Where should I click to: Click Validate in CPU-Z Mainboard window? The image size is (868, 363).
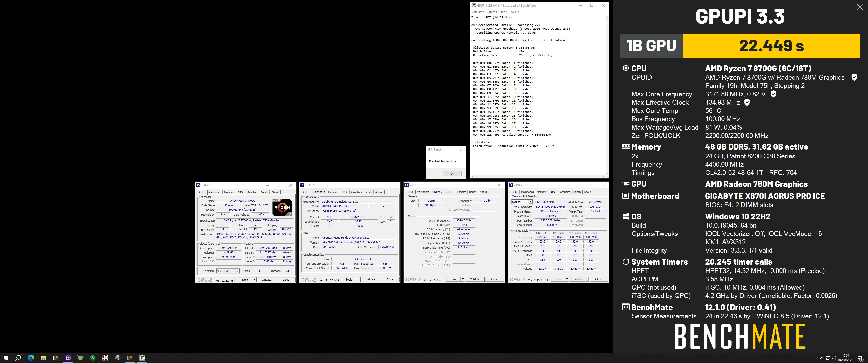[370, 279]
